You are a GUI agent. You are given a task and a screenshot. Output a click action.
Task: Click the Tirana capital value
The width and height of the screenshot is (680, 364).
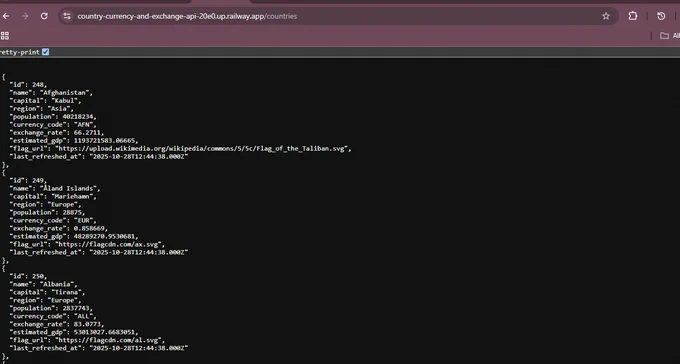(66, 292)
